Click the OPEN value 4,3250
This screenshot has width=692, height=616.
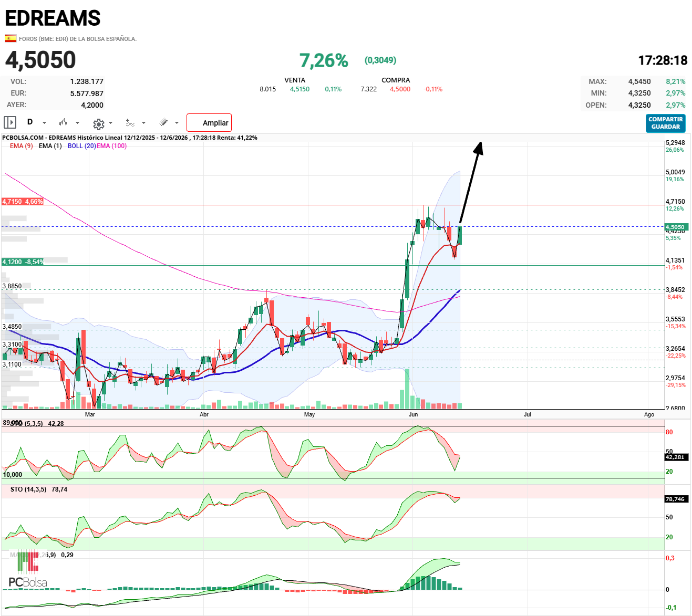pyautogui.click(x=639, y=105)
